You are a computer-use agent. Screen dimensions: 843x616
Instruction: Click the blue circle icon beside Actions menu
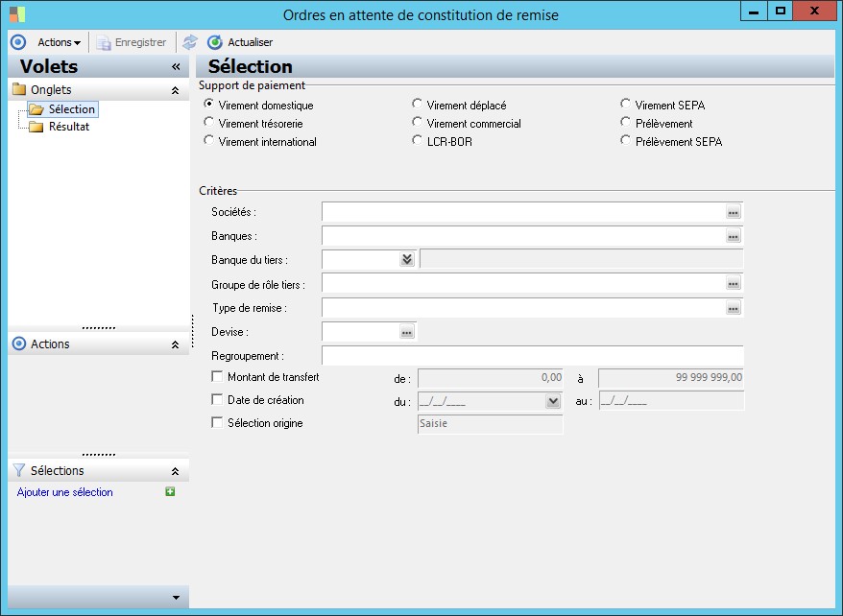18,42
